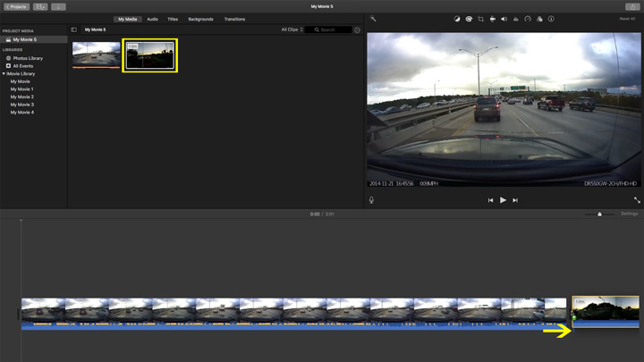Open the stabilization camera tool

(x=492, y=19)
